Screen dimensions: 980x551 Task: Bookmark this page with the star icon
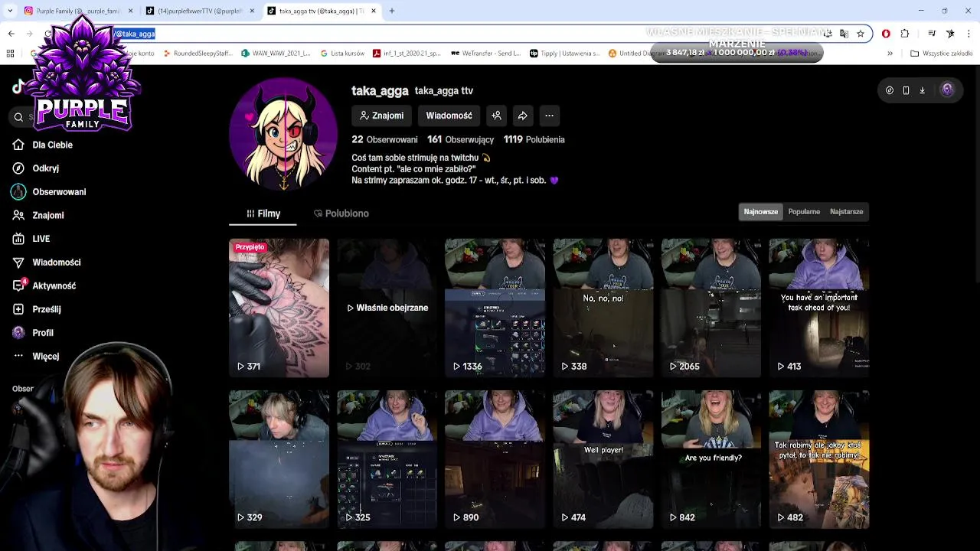(861, 34)
